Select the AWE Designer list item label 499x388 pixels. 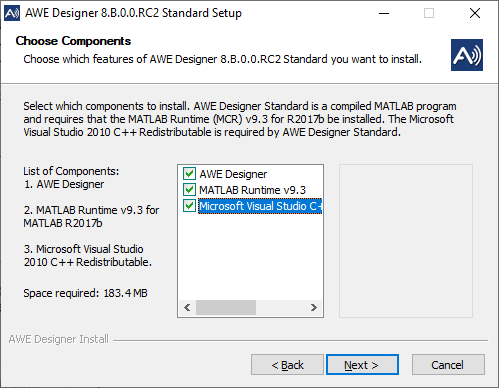click(x=233, y=174)
